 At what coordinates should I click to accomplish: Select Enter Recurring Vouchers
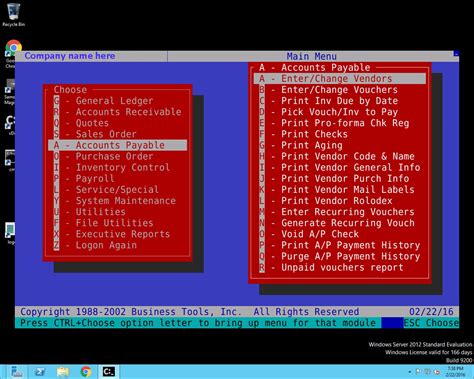point(340,212)
